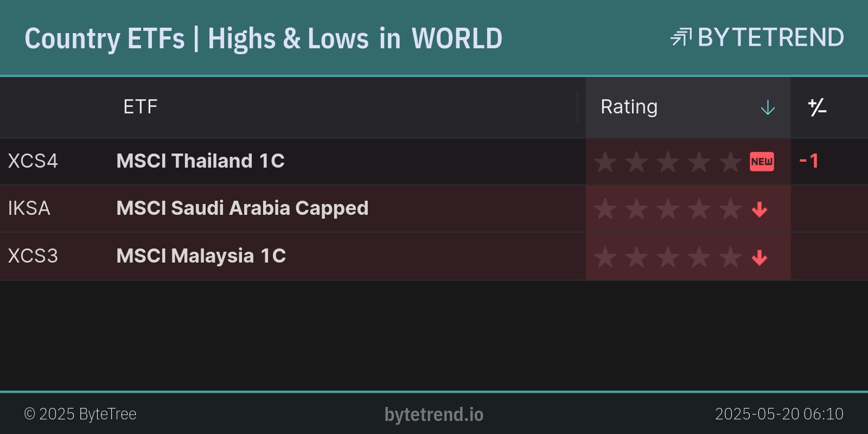The height and width of the screenshot is (434, 868).
Task: Click the -1 change value for XCS4
Action: point(809,161)
